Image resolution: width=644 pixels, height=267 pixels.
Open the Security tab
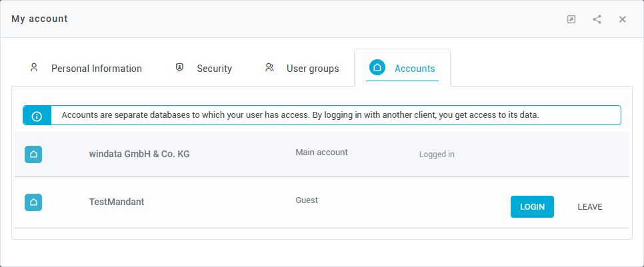coord(214,69)
